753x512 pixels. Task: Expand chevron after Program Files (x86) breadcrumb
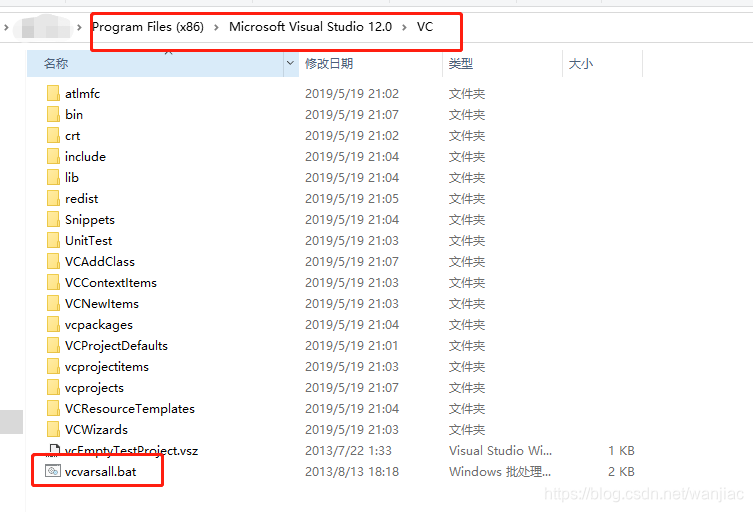[215, 27]
